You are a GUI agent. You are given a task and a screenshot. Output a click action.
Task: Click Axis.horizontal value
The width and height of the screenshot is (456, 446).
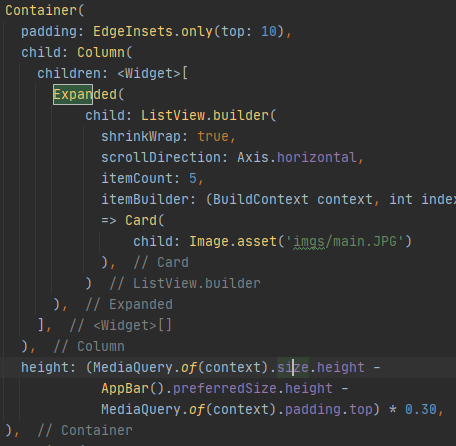point(297,157)
